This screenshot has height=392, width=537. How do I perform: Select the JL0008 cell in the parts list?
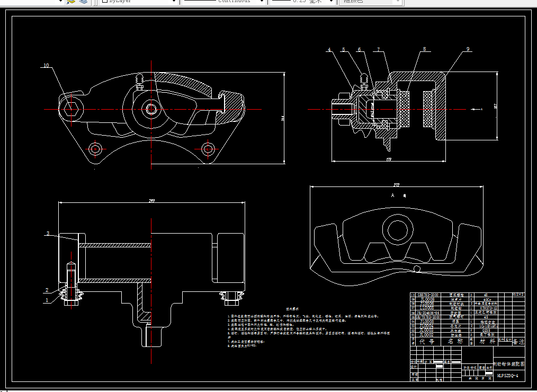427,299
